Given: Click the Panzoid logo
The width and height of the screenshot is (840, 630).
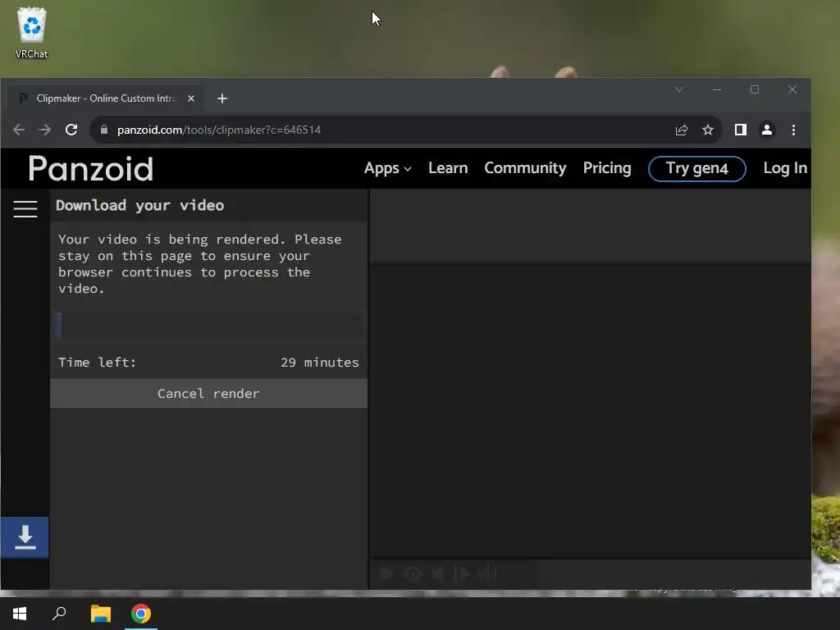Looking at the screenshot, I should pos(90,169).
